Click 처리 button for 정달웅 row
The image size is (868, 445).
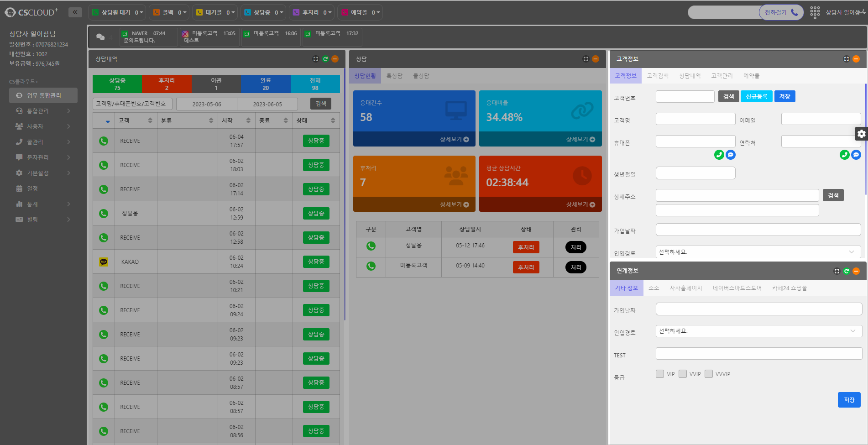click(575, 247)
